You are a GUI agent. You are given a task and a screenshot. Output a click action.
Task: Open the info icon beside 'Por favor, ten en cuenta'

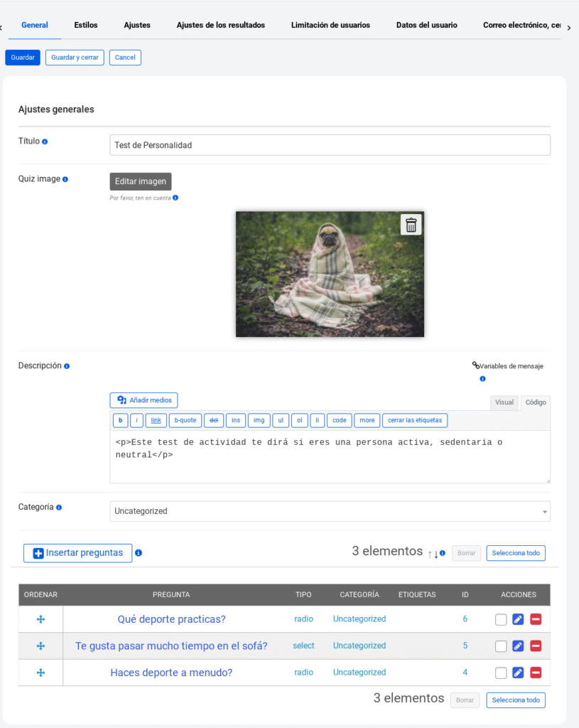tap(175, 198)
